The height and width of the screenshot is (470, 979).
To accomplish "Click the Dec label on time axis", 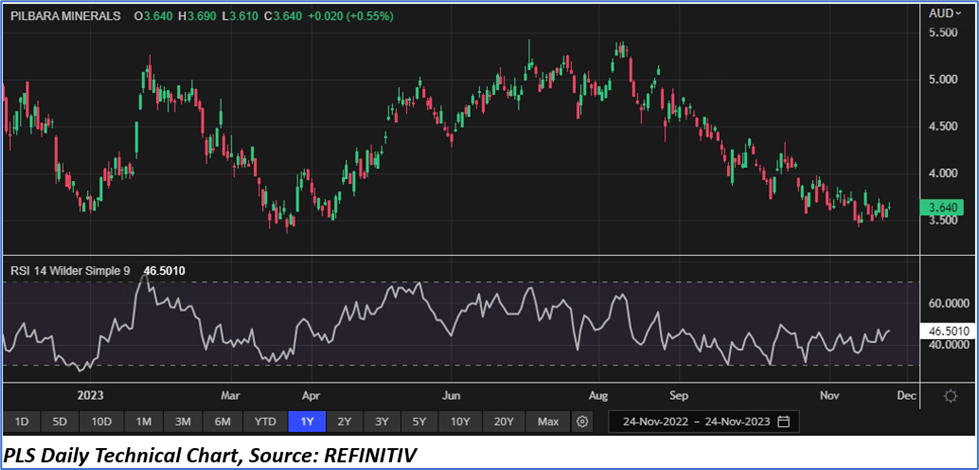I will pyautogui.click(x=906, y=396).
